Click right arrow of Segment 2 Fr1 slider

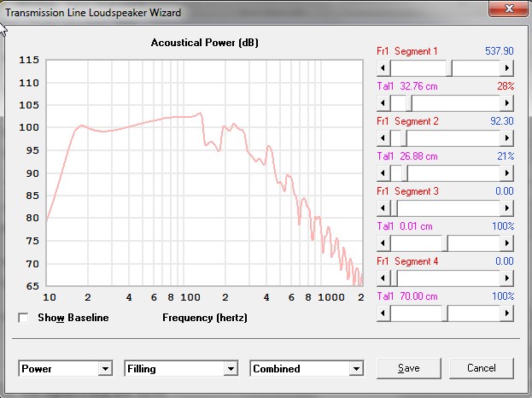[507, 138]
